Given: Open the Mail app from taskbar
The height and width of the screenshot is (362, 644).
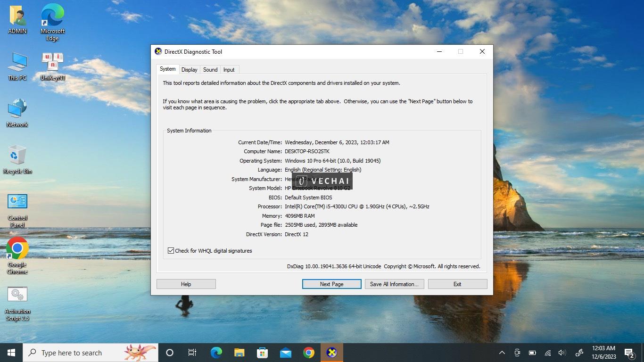Looking at the screenshot, I should point(285,353).
